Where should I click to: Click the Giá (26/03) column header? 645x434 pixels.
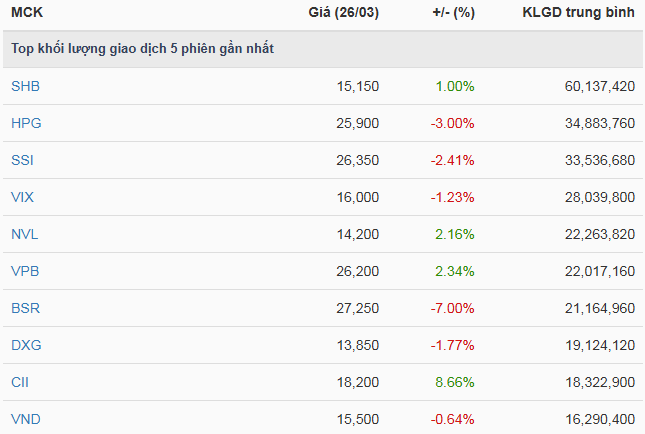click(344, 13)
